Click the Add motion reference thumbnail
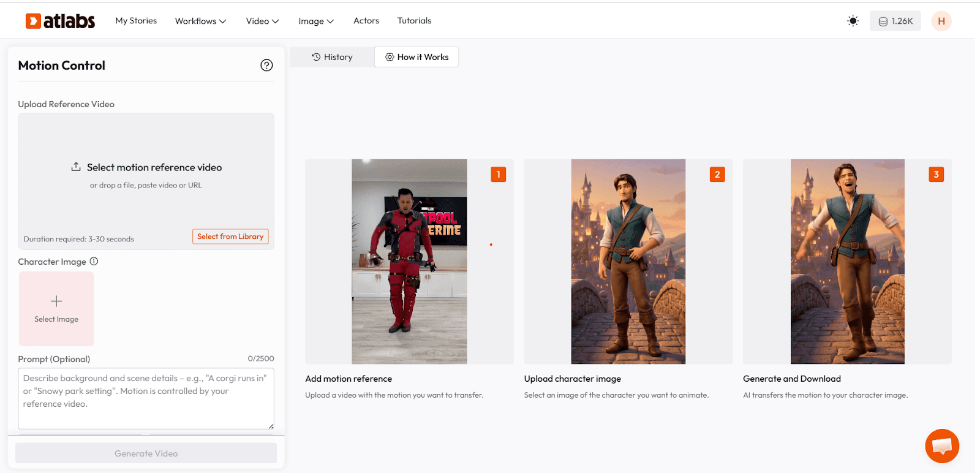 click(409, 262)
